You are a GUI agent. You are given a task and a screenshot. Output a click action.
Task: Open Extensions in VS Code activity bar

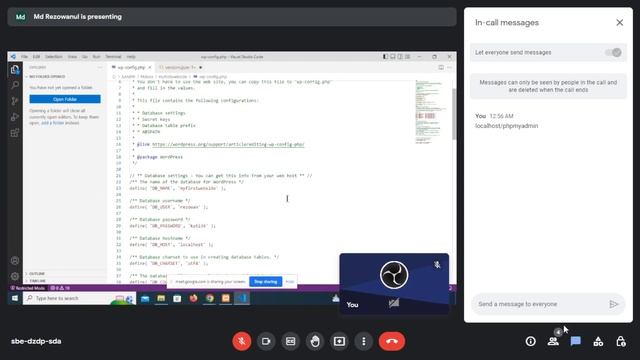tap(15, 133)
